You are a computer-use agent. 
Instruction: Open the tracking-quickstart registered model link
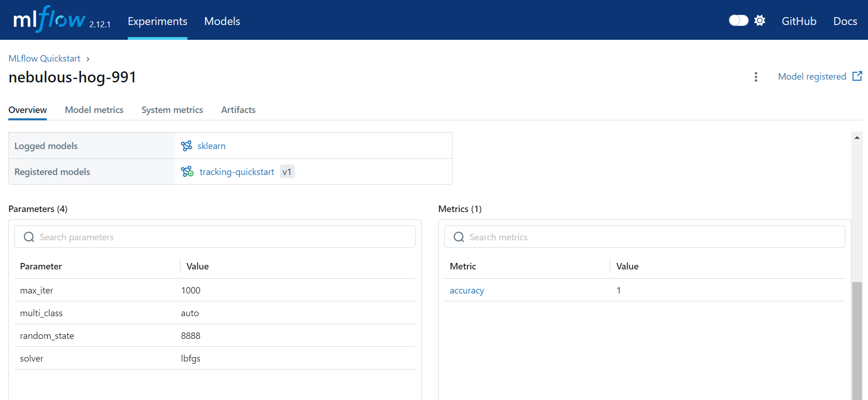point(237,172)
